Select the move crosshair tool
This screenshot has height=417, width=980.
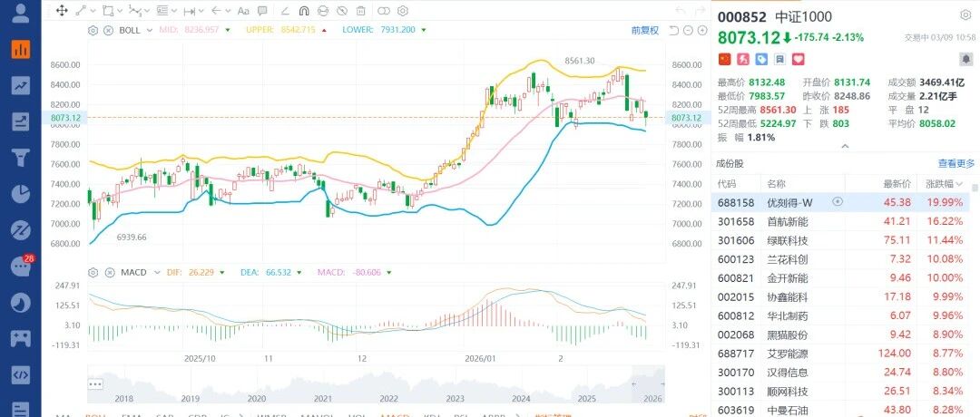pos(62,11)
